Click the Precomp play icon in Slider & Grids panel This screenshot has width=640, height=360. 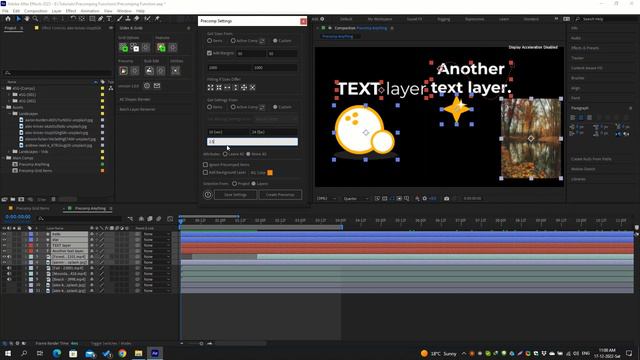[123, 71]
